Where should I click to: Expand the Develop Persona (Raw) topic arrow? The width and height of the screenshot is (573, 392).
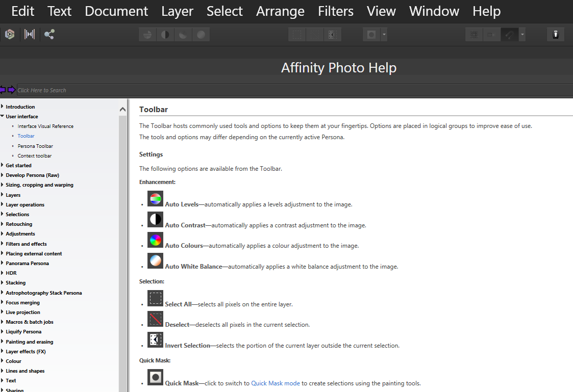[x=2, y=175]
